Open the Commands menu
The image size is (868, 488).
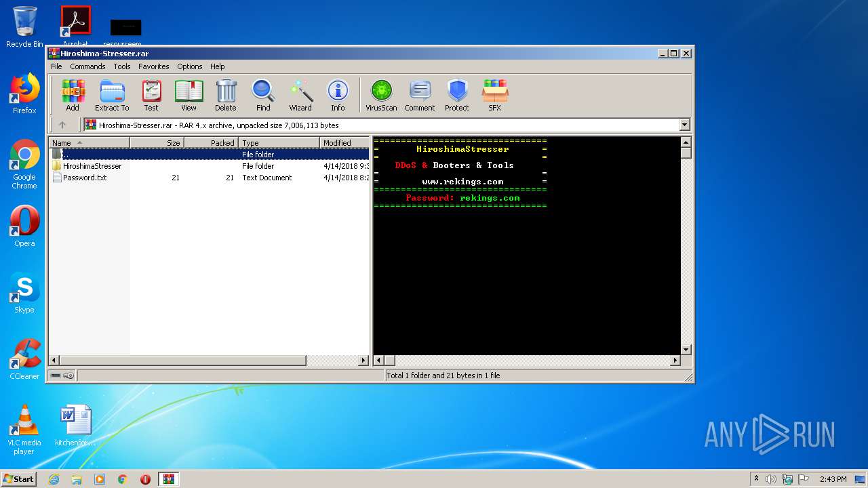tap(87, 66)
